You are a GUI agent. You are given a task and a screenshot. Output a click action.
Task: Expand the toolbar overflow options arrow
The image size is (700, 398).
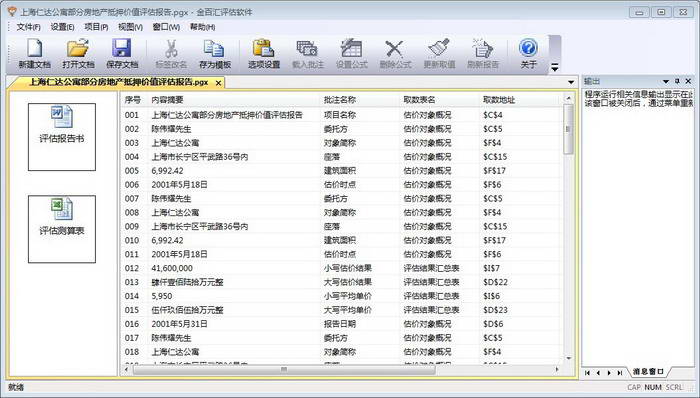coord(554,67)
